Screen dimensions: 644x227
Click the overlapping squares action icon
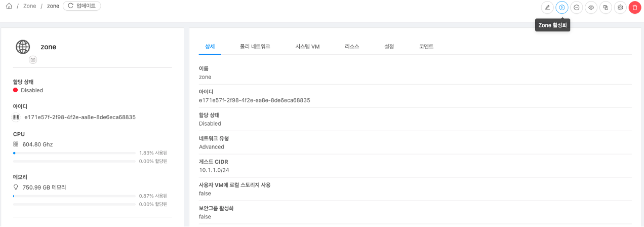click(606, 8)
